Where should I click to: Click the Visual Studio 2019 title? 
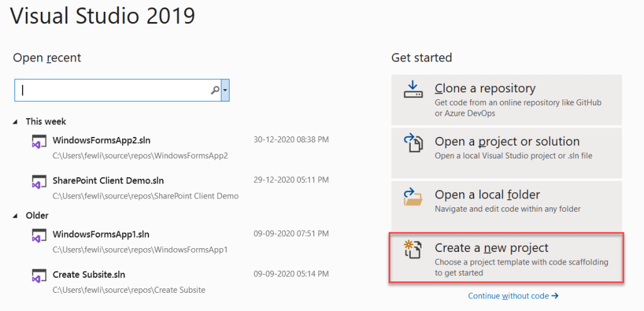(103, 16)
